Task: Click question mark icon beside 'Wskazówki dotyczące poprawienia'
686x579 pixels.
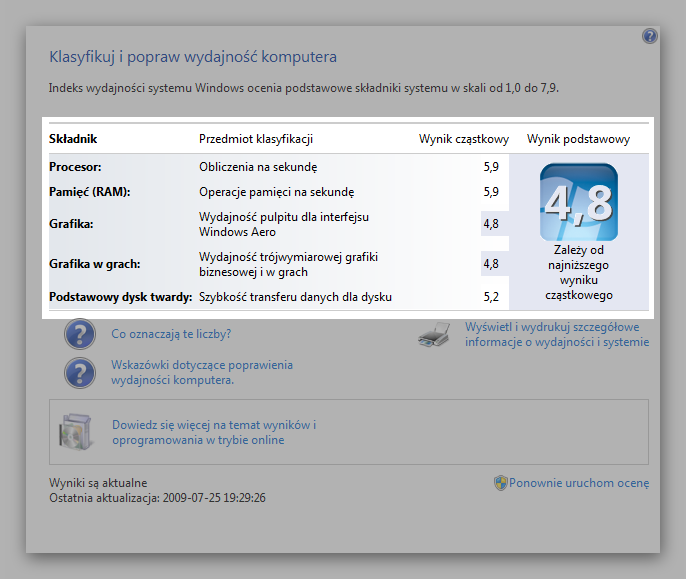Action: pyautogui.click(x=80, y=373)
